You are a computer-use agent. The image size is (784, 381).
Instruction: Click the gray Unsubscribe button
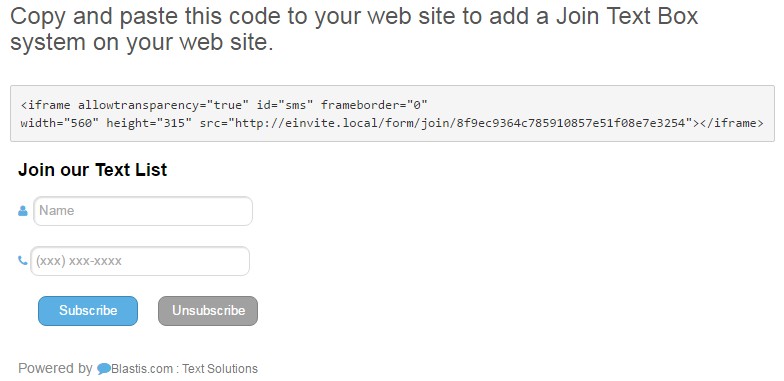pos(208,310)
